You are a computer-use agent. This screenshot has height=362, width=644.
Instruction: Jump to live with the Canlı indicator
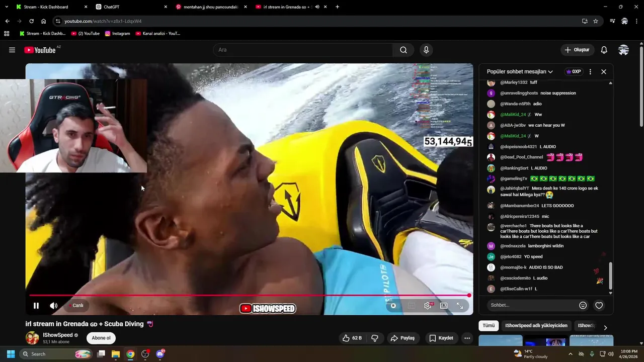point(76,305)
